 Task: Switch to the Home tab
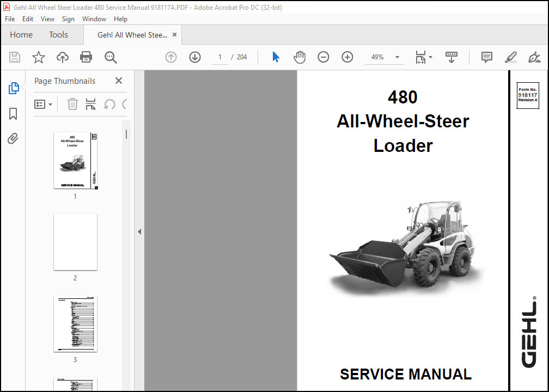point(21,35)
